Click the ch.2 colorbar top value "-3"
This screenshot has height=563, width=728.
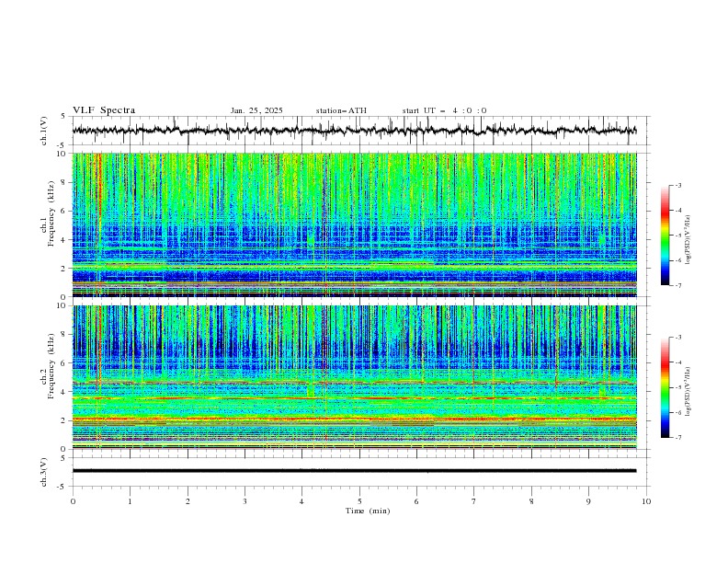[x=678, y=338]
